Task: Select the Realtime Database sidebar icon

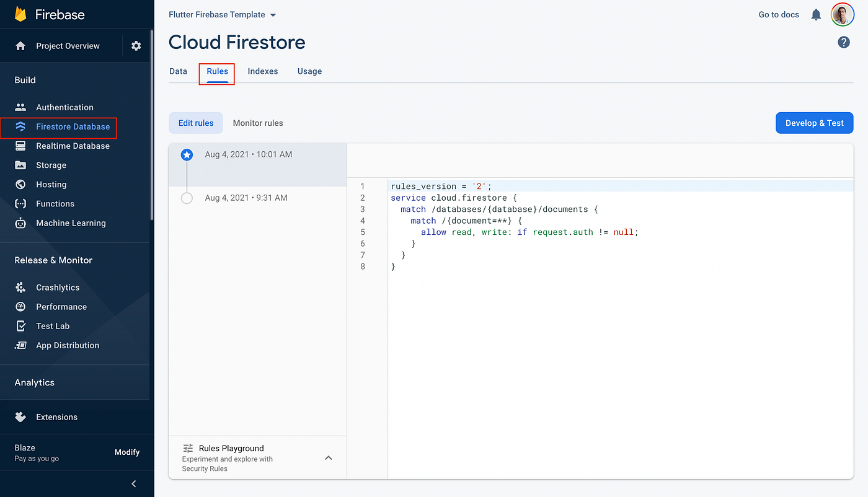Action: click(x=21, y=146)
